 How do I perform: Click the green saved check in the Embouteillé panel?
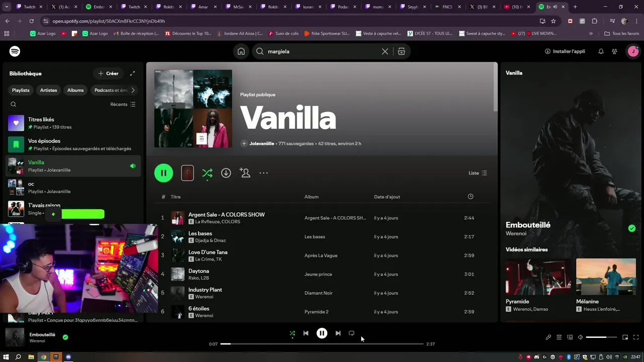pyautogui.click(x=632, y=228)
